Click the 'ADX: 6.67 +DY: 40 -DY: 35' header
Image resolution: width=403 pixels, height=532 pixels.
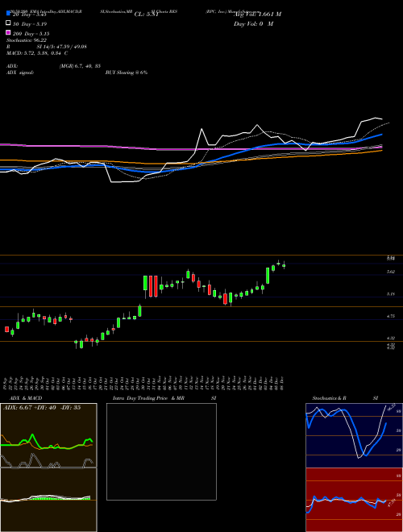42,408
